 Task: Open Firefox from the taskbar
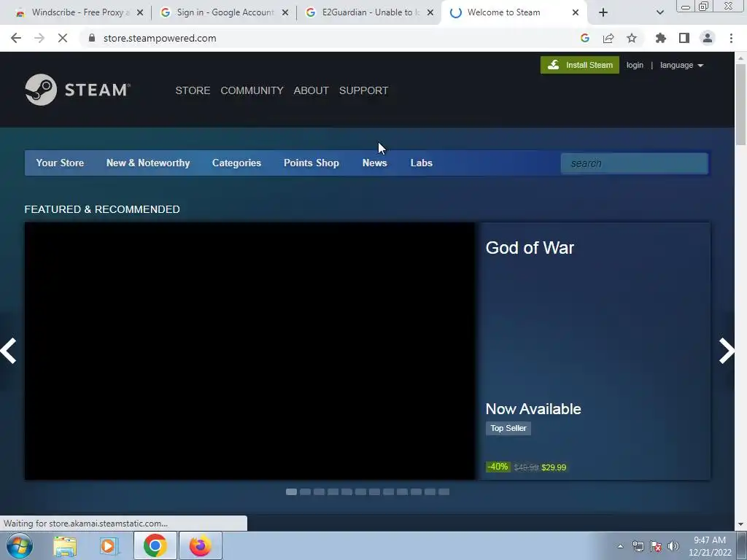click(x=200, y=545)
